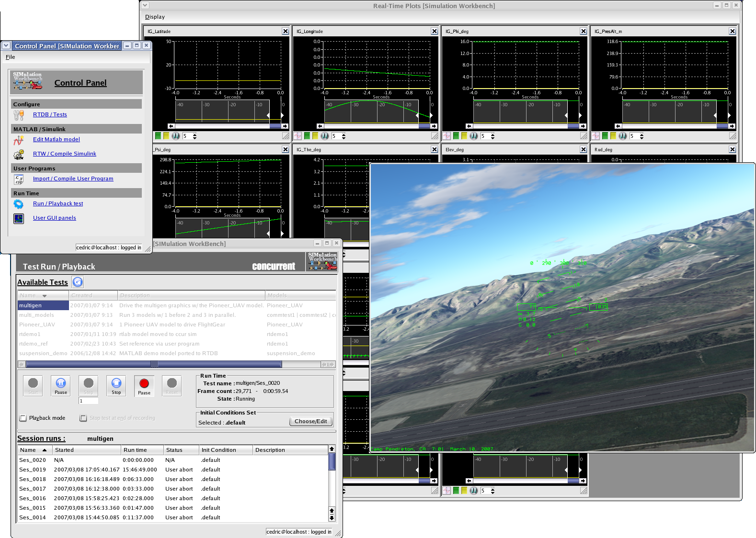Click the Models column header in Available Tests

coord(301,295)
